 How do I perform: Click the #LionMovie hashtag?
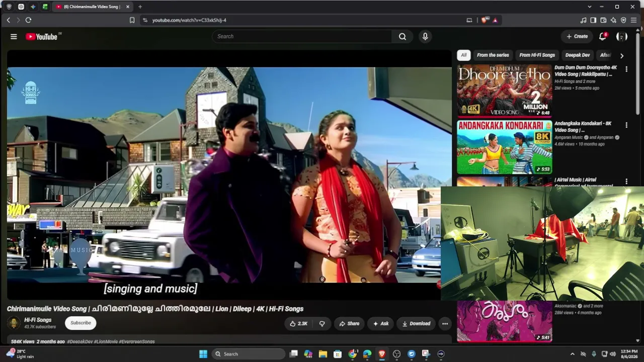coord(106,342)
